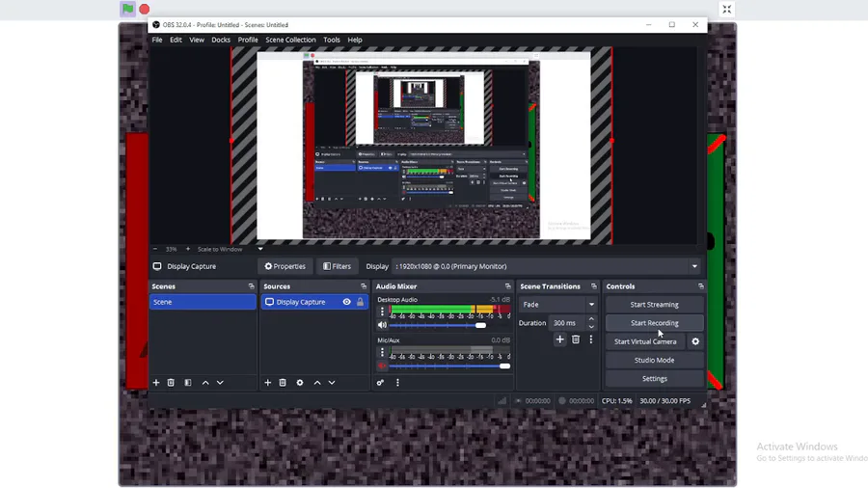Open the Help menu
868x488 pixels.
coord(355,40)
